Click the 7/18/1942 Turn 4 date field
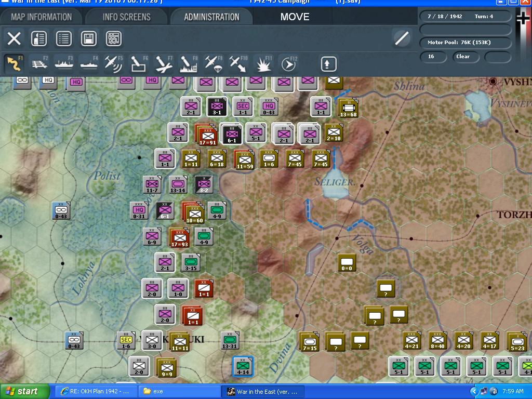 [465, 16]
